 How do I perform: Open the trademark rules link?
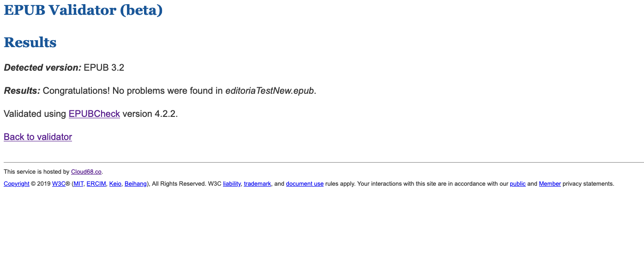point(257,184)
